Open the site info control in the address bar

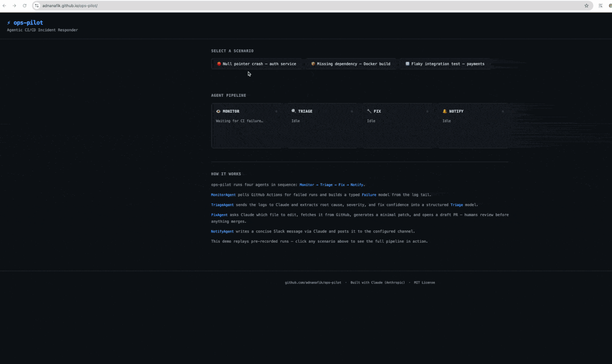(36, 6)
